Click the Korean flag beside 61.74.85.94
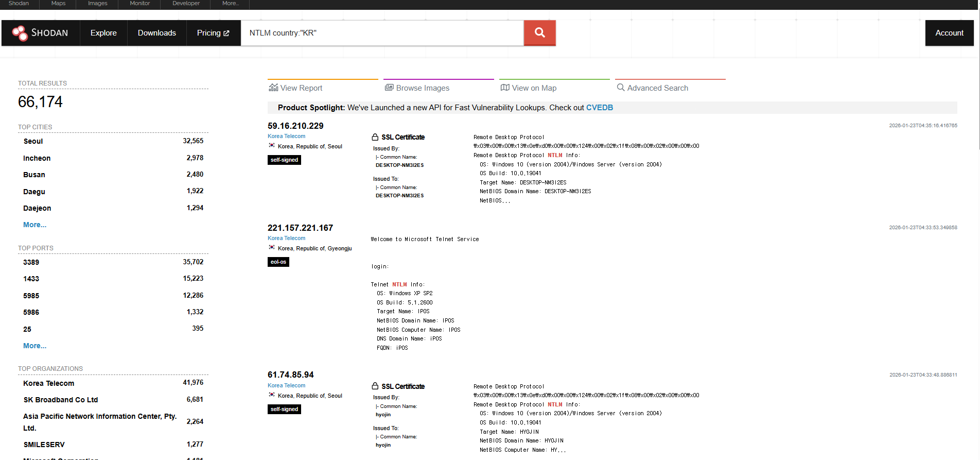Image resolution: width=980 pixels, height=460 pixels. point(272,395)
